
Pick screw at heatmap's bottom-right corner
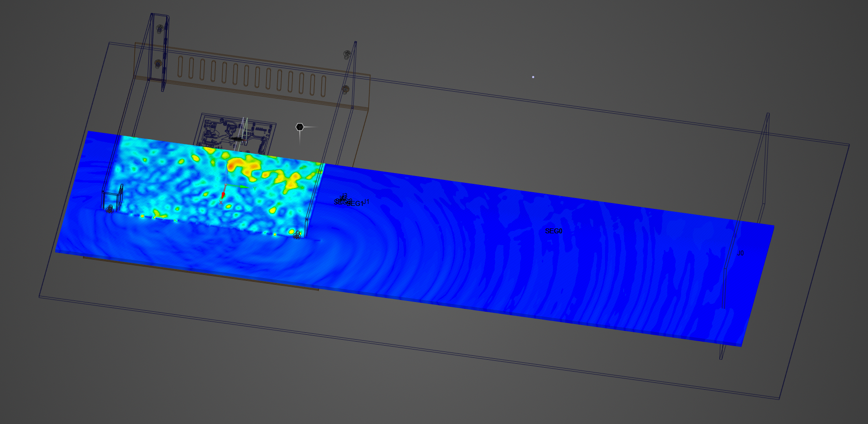click(x=297, y=236)
